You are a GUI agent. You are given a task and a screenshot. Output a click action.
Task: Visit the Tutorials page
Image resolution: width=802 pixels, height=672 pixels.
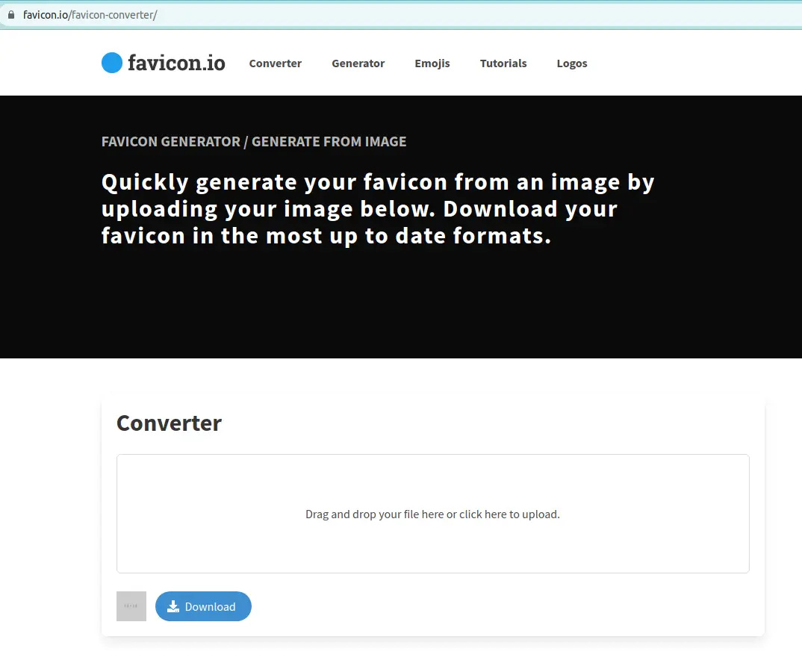pyautogui.click(x=503, y=63)
